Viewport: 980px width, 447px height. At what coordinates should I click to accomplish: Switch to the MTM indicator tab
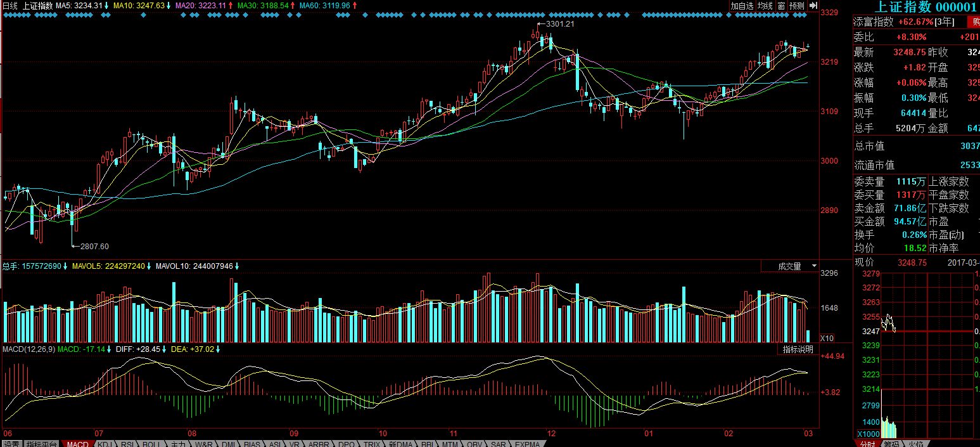pyautogui.click(x=450, y=444)
